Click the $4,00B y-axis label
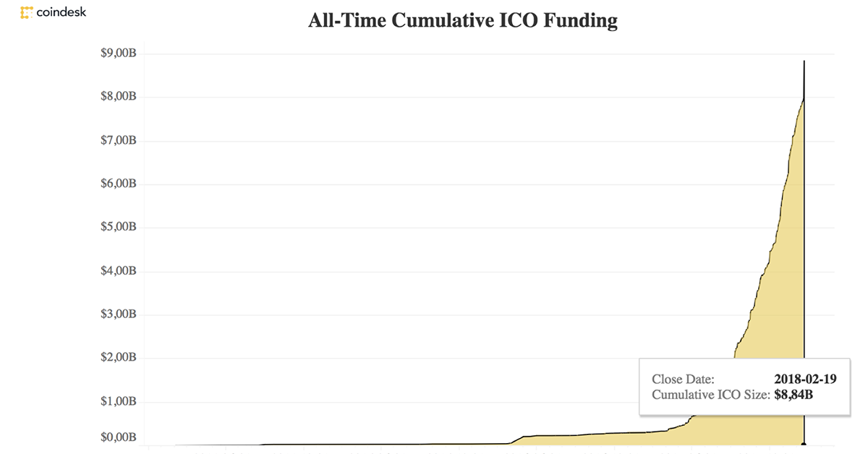This screenshot has height=454, width=868. [x=118, y=271]
